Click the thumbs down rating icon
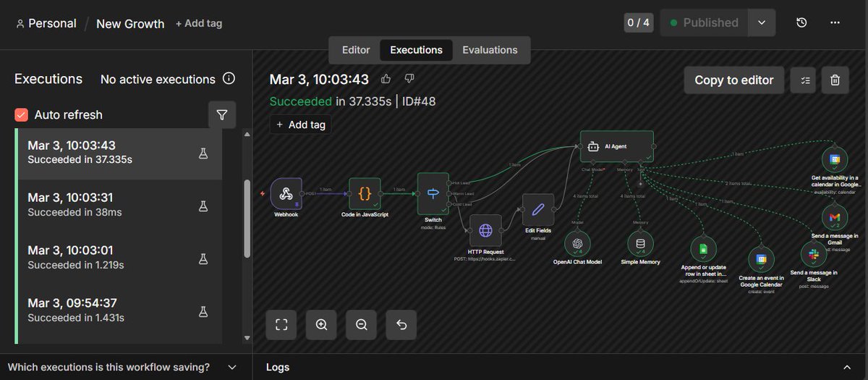Viewport: 868px width, 380px height. (x=409, y=79)
